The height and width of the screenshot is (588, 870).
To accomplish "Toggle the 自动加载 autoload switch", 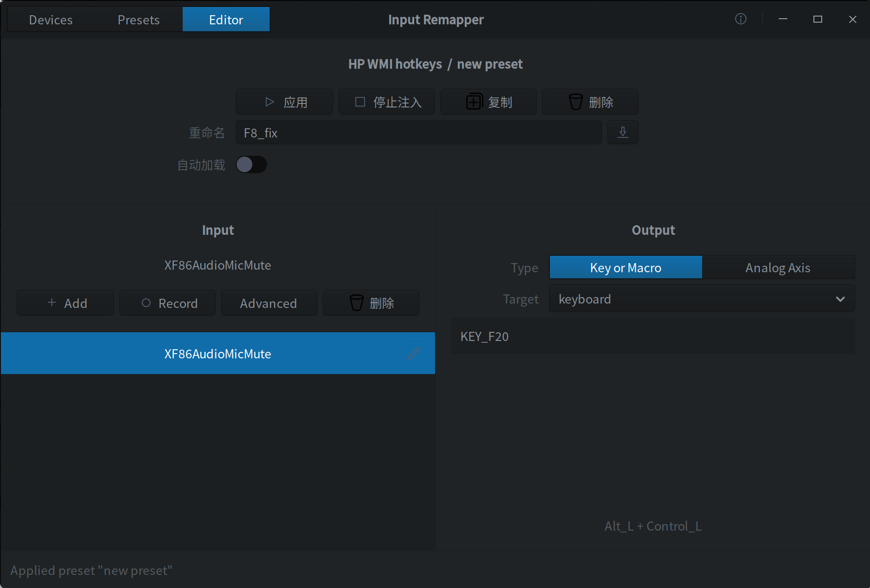I will pos(251,164).
